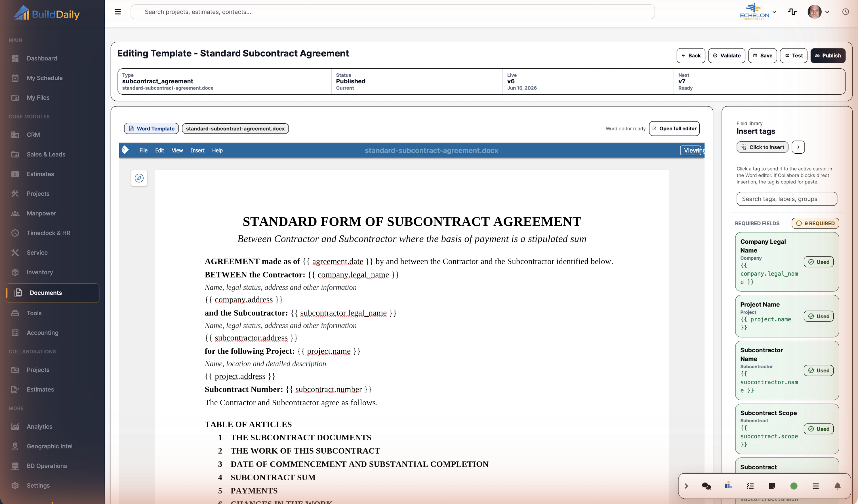Screen dimensions: 858x504
Task: Toggle the Click to insert mode button
Action: tap(762, 147)
